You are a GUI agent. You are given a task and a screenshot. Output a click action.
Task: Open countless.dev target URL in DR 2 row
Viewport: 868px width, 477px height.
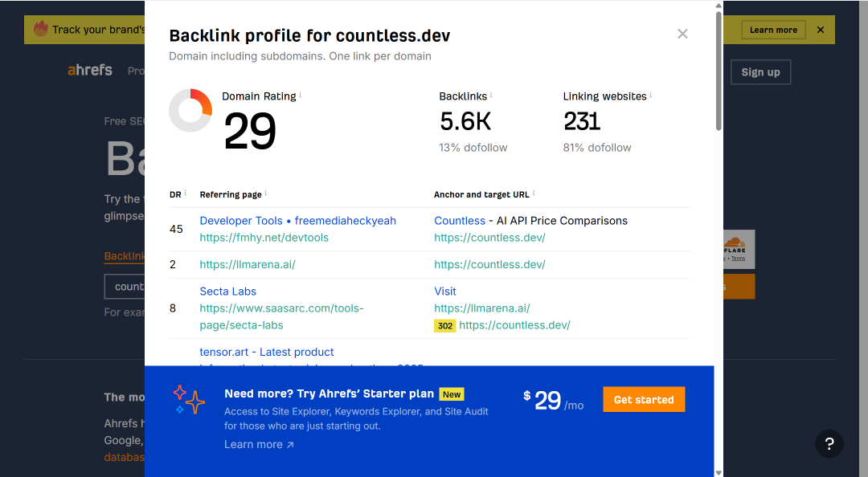489,264
